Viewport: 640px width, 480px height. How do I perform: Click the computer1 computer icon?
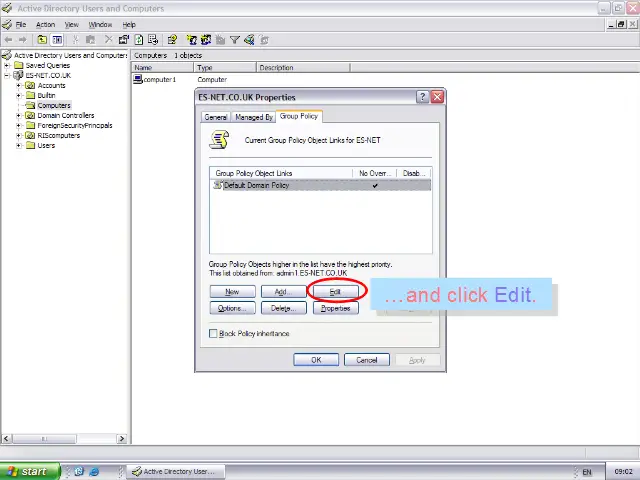tap(138, 79)
